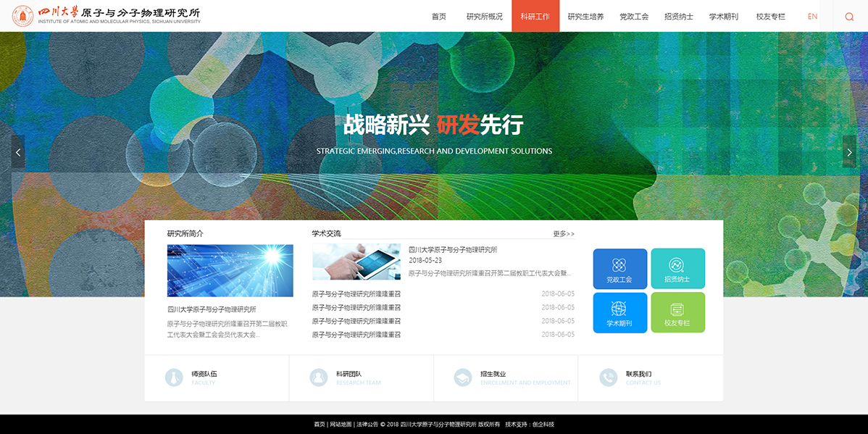Advance to next banner slide arrow

pos(849,152)
